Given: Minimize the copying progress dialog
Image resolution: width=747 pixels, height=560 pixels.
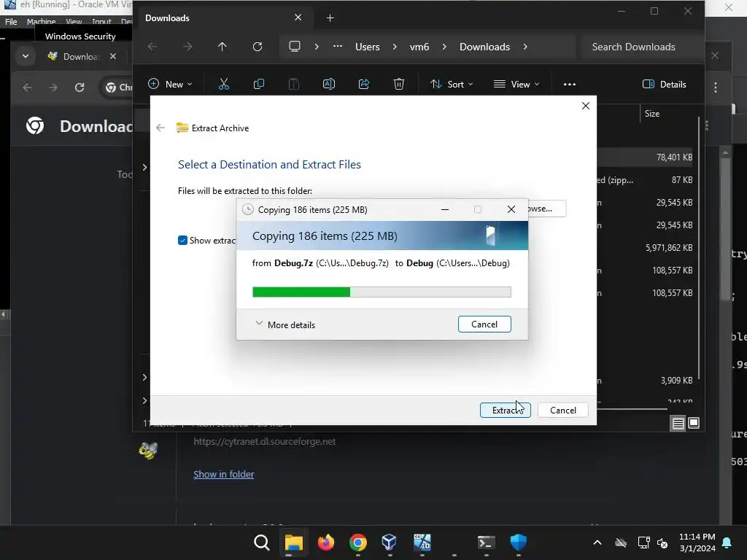Looking at the screenshot, I should coord(444,209).
